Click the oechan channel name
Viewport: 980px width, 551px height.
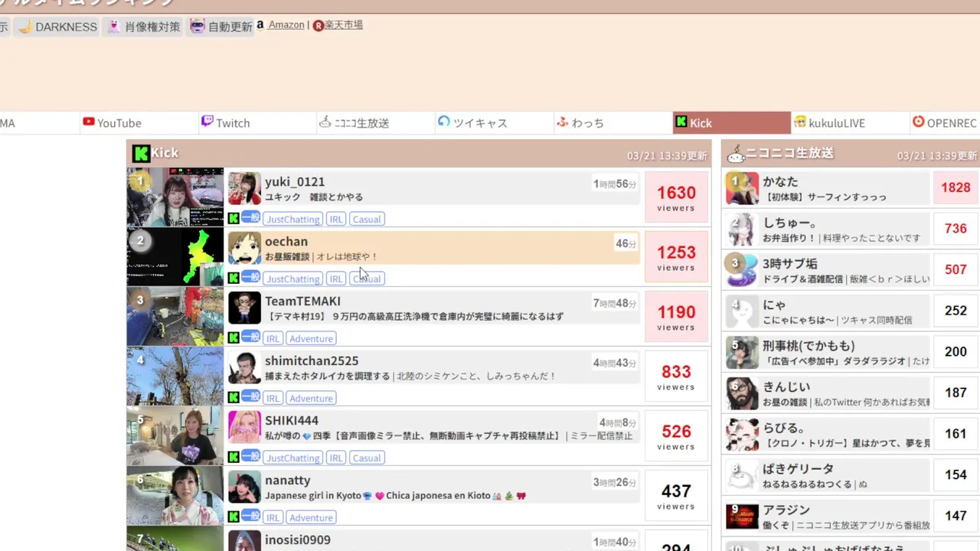(x=286, y=242)
